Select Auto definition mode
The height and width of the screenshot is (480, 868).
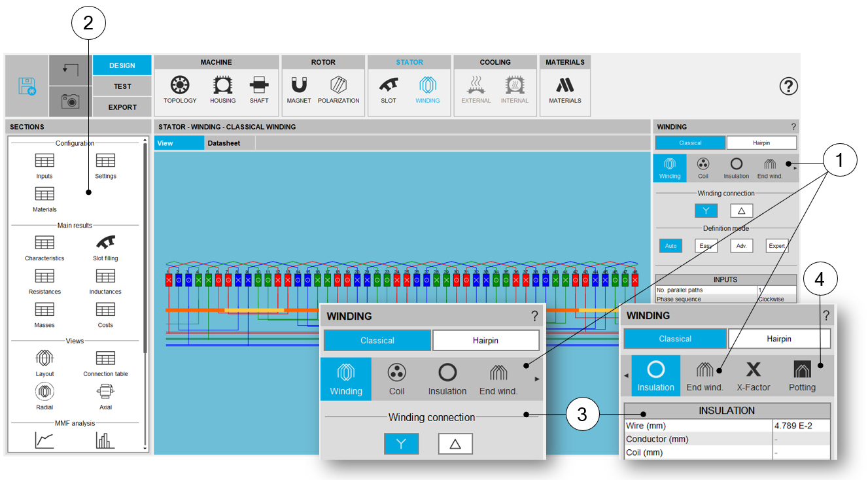670,246
